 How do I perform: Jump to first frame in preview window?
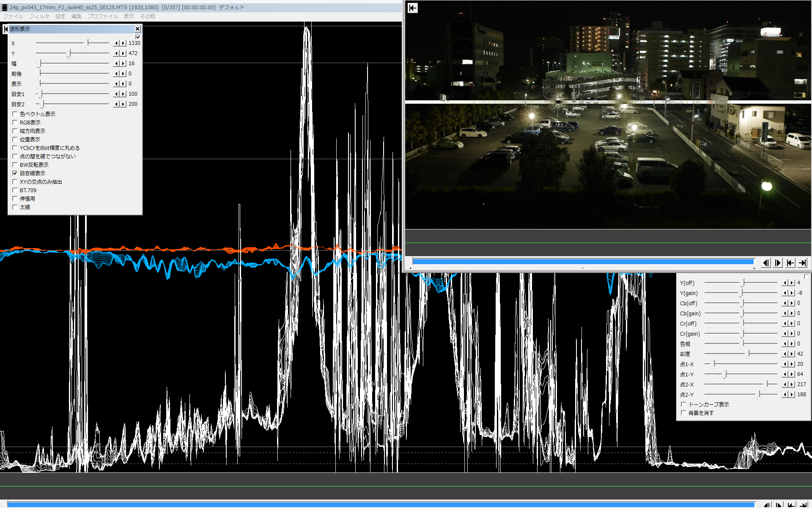pyautogui.click(x=790, y=263)
